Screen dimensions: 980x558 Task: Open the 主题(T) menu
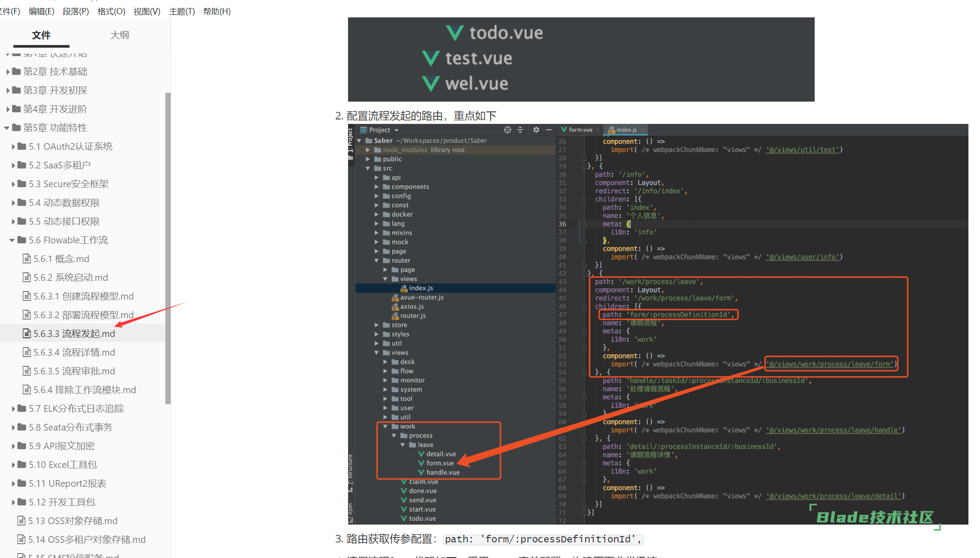coord(182,11)
